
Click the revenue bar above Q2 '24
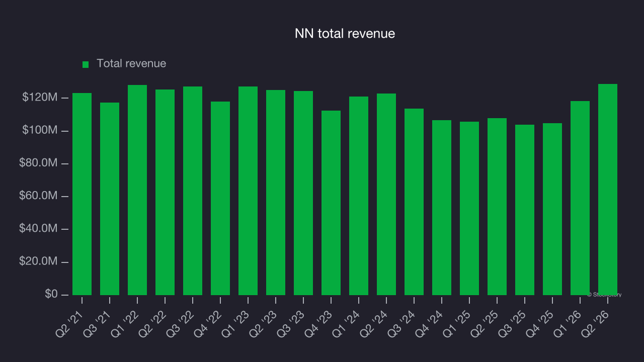coord(386,194)
